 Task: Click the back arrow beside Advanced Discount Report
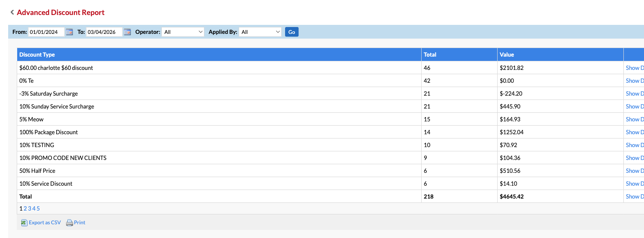tap(12, 12)
